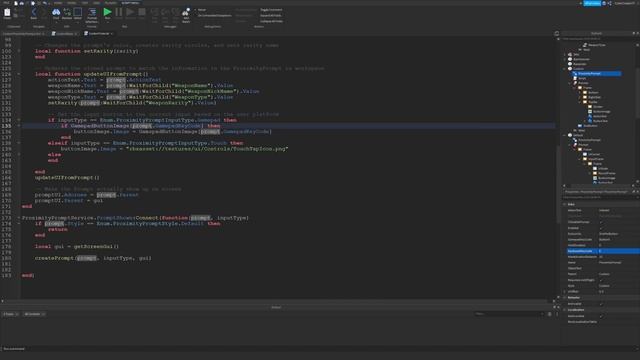Viewport: 640px width, 360px height.
Task: Click the Step Over debugger icon
Action: 165,12
